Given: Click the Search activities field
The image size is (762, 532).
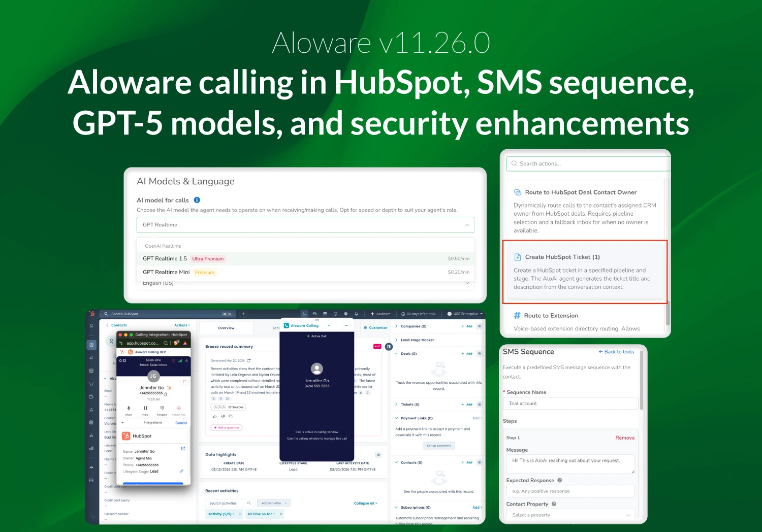Looking at the screenshot, I should tap(229, 504).
